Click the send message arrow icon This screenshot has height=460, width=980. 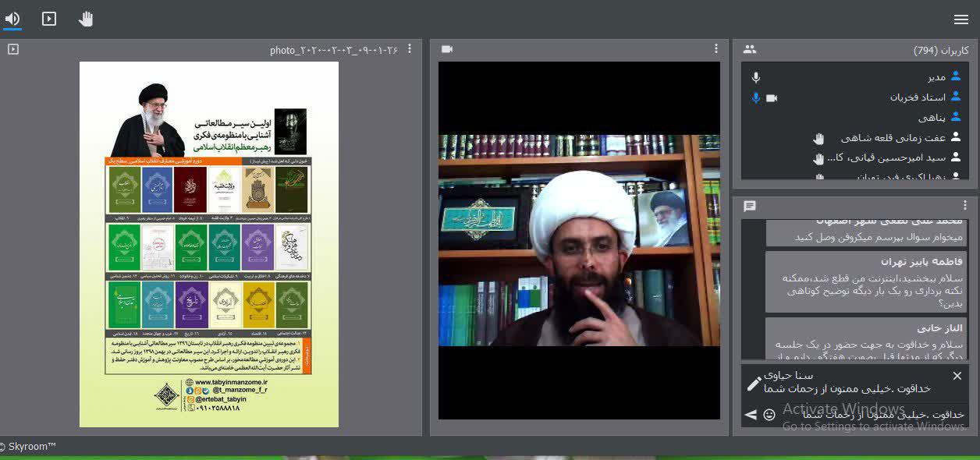(x=751, y=415)
